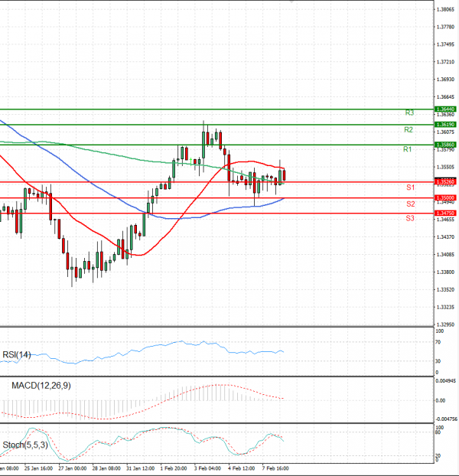Click the 7 Feb 16:00 time label
The image size is (459, 476).
click(275, 468)
